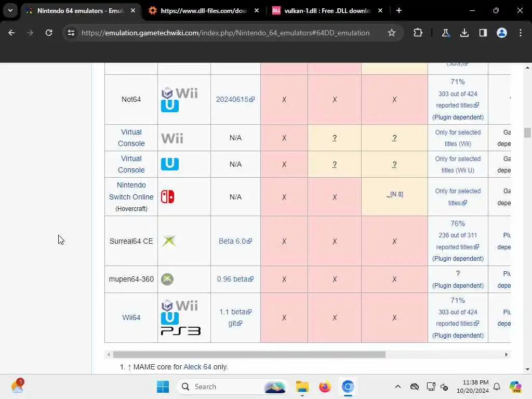Open Surreal64 CE Beta 6.0 link

235,241
